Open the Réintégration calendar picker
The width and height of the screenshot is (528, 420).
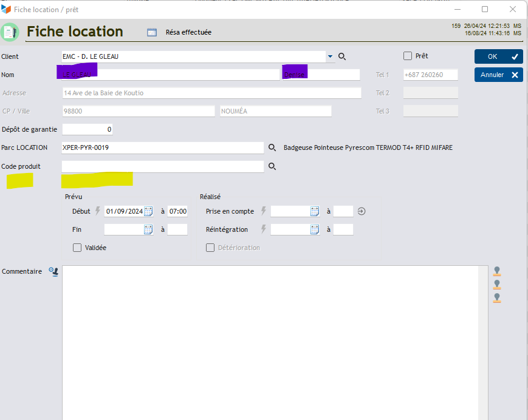tap(315, 229)
